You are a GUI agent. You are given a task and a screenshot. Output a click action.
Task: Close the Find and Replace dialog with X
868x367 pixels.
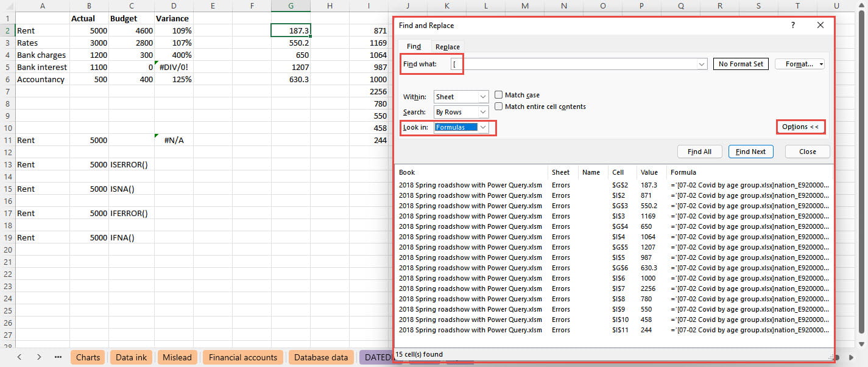pos(820,26)
